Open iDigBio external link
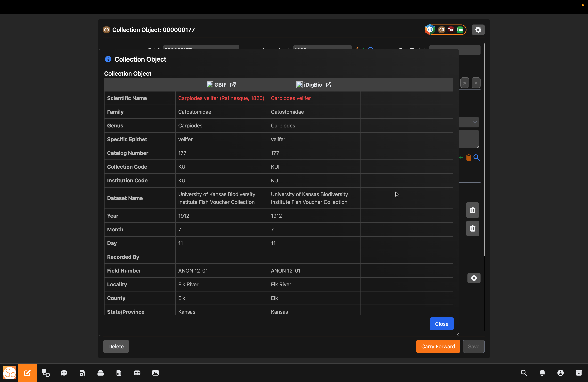The width and height of the screenshot is (588, 382). point(328,85)
